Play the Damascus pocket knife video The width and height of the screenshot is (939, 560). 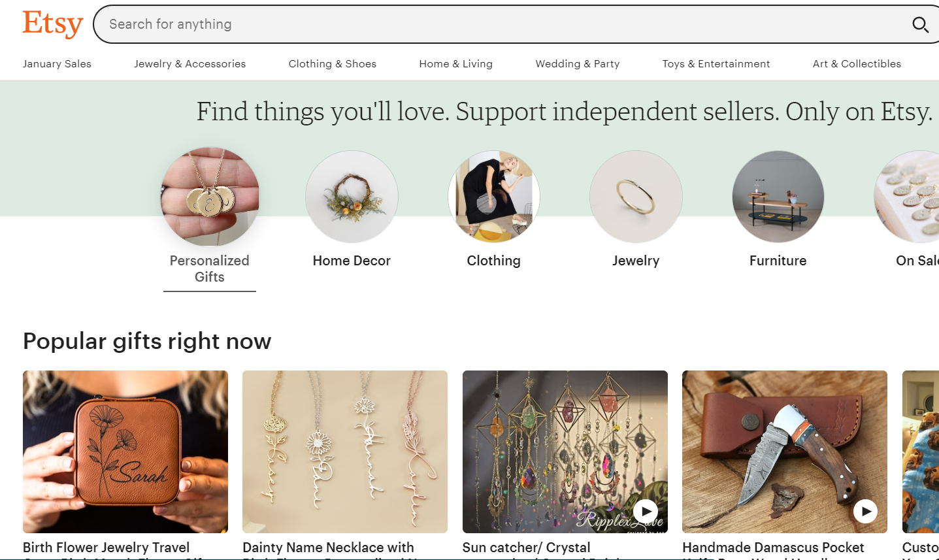(866, 511)
